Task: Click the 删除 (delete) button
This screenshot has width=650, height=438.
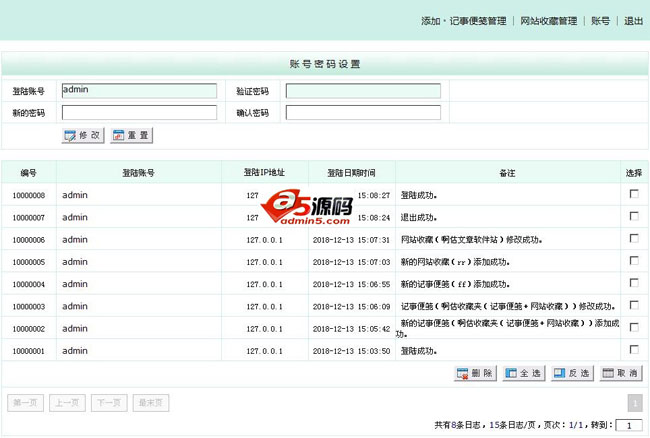Action: 474,373
